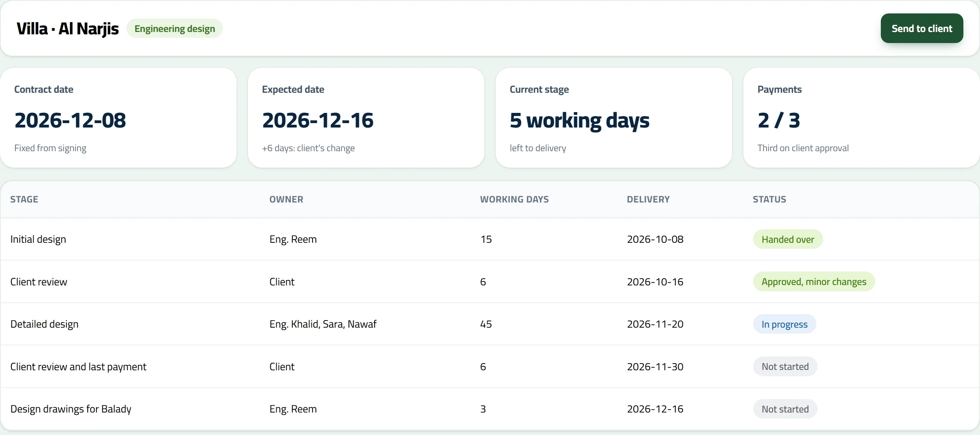Select 'Design drawings for Balady' stage
This screenshot has height=435, width=980.
click(490, 409)
